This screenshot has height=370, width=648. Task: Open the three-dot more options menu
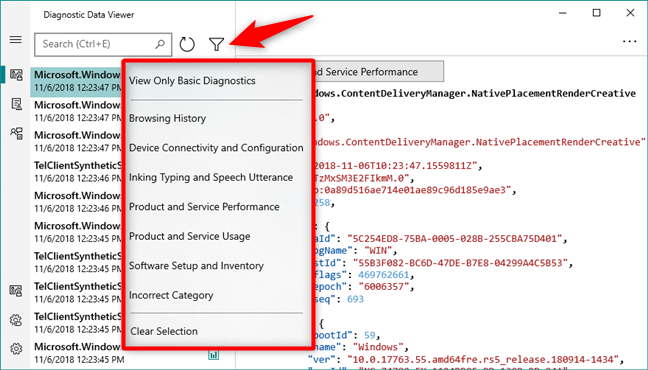tap(629, 41)
